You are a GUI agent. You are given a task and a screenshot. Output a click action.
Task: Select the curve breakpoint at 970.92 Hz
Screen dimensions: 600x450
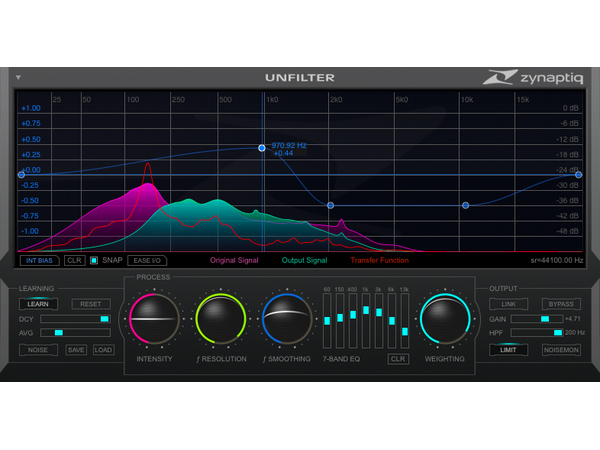[262, 148]
